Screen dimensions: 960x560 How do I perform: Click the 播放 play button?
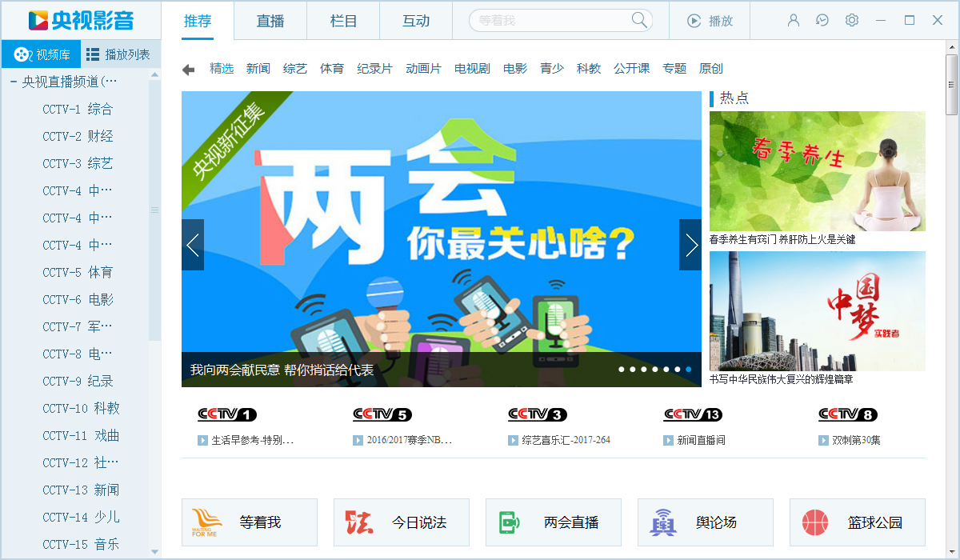click(710, 21)
